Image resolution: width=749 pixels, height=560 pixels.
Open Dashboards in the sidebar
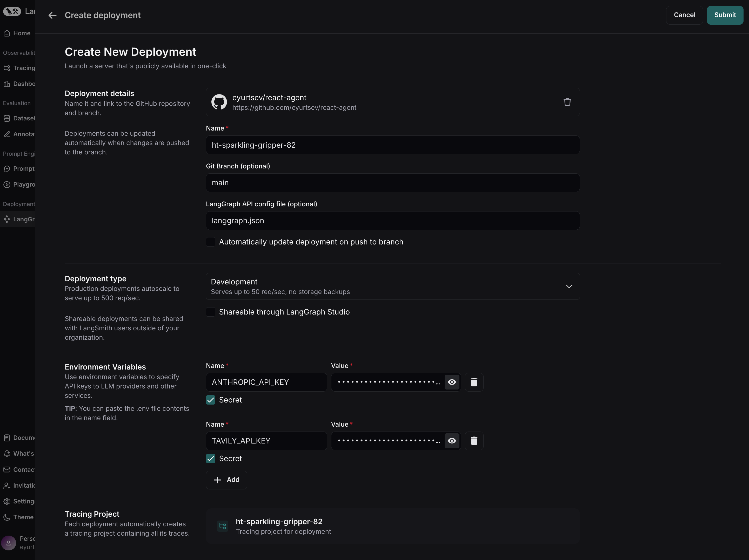[x=17, y=84]
